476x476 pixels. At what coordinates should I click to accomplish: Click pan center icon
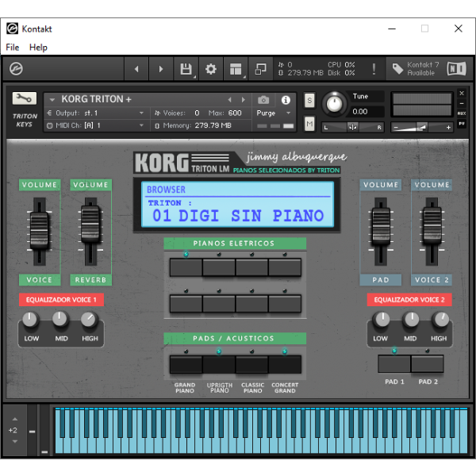coord(353,128)
